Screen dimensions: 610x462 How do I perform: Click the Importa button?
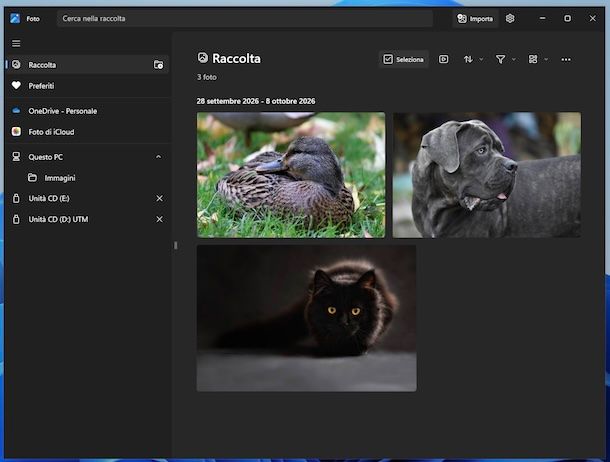pos(475,19)
